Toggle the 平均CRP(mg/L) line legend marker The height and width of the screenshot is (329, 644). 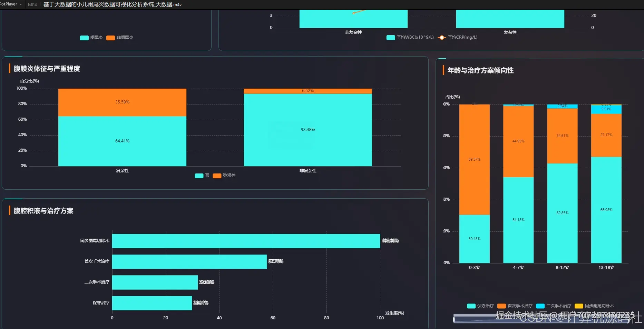442,37
